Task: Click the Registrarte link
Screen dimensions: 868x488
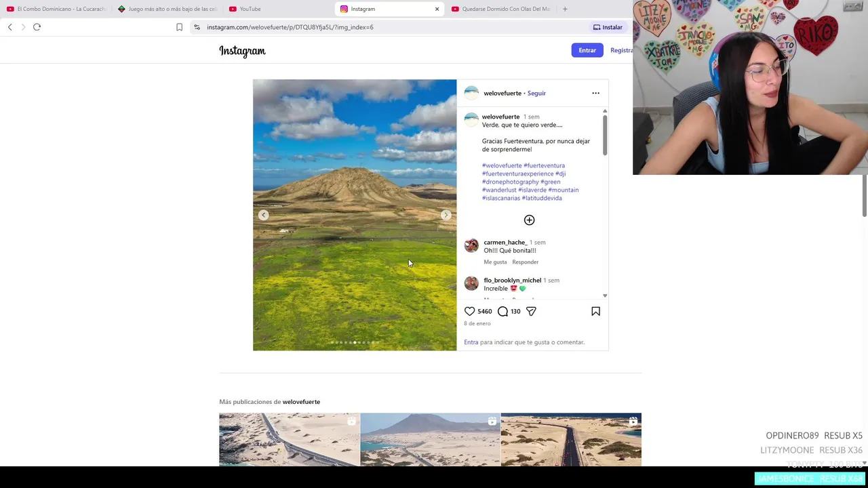Action: [x=621, y=50]
